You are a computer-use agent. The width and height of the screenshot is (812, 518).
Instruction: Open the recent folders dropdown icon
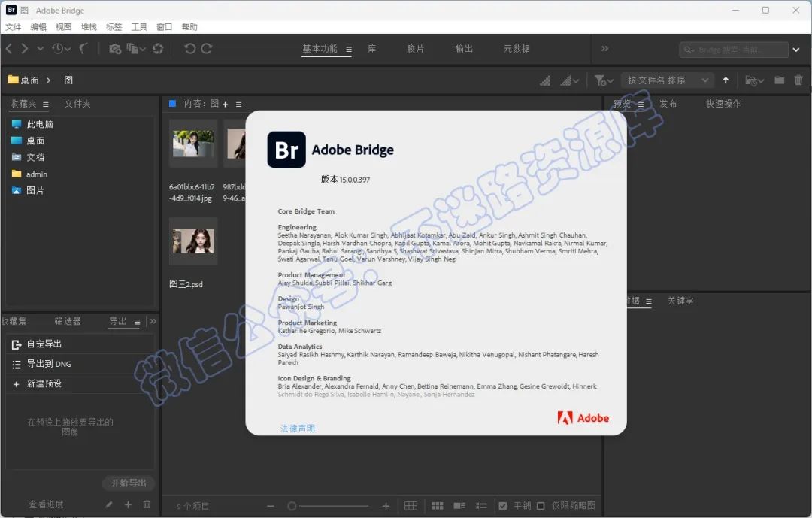[x=754, y=80]
